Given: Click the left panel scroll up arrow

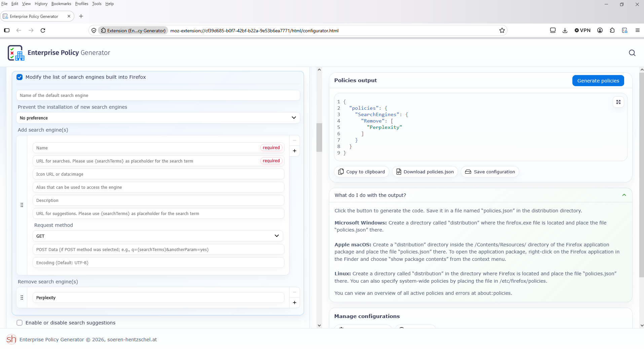Looking at the screenshot, I should [319, 70].
